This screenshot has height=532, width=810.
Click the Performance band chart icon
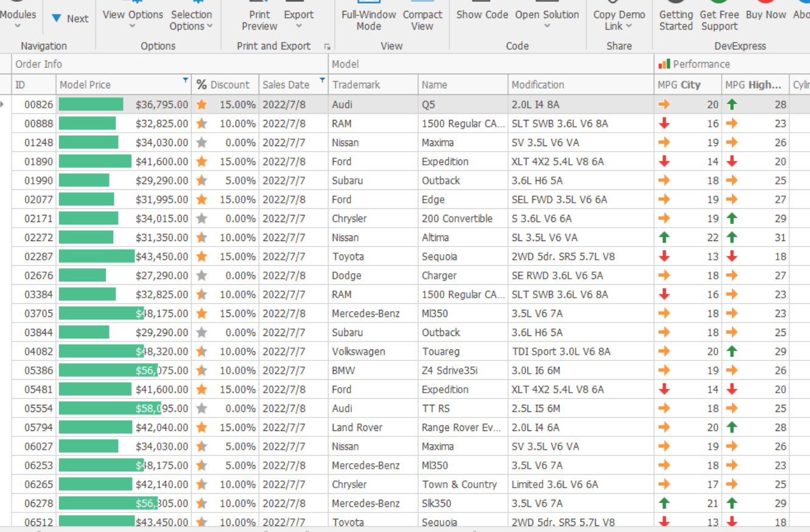[664, 64]
